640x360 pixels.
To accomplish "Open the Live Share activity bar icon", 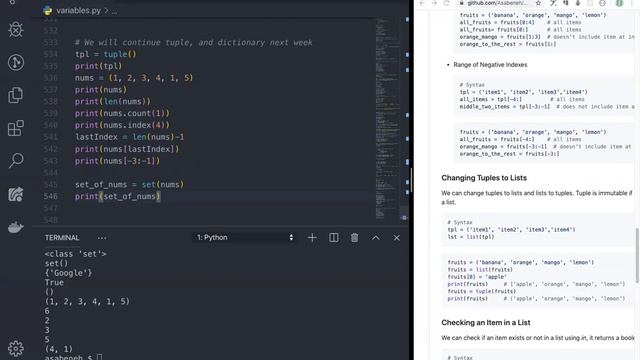I will [16, 194].
